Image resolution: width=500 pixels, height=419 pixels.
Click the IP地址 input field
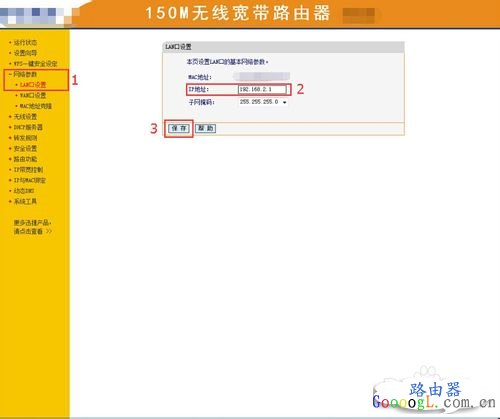pos(262,89)
